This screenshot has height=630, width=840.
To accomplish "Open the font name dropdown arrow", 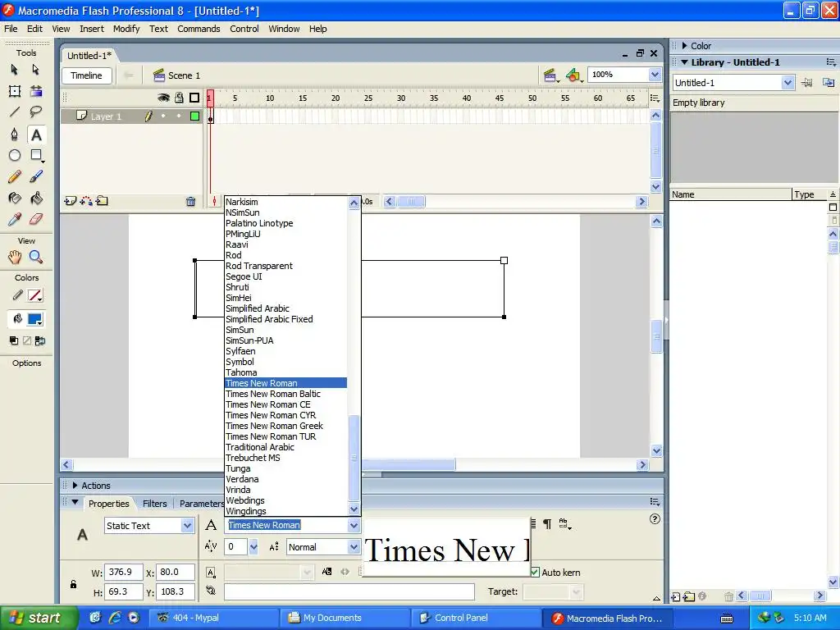I will point(354,526).
